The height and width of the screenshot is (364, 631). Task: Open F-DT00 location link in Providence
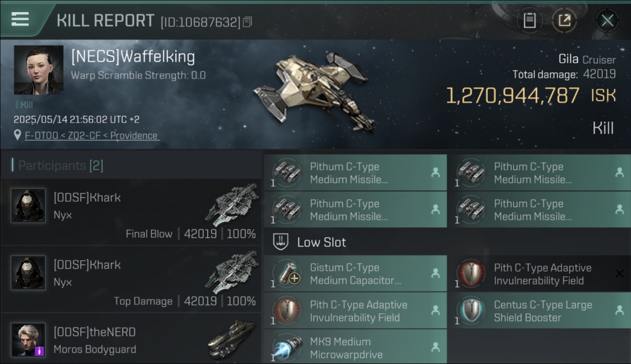(x=92, y=135)
